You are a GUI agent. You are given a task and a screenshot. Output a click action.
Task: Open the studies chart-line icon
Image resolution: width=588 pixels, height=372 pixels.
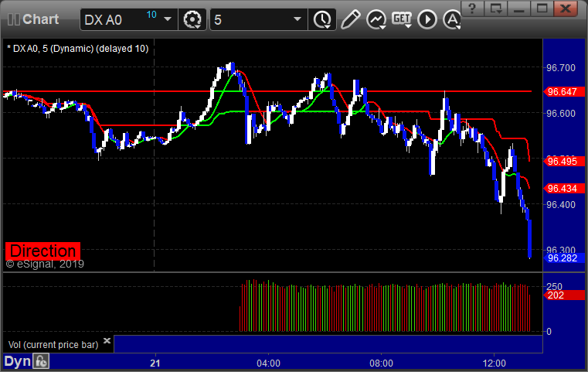coord(376,19)
